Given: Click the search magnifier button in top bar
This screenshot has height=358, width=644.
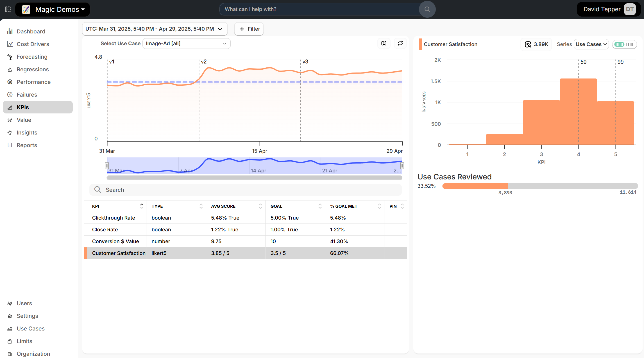Looking at the screenshot, I should click(427, 9).
